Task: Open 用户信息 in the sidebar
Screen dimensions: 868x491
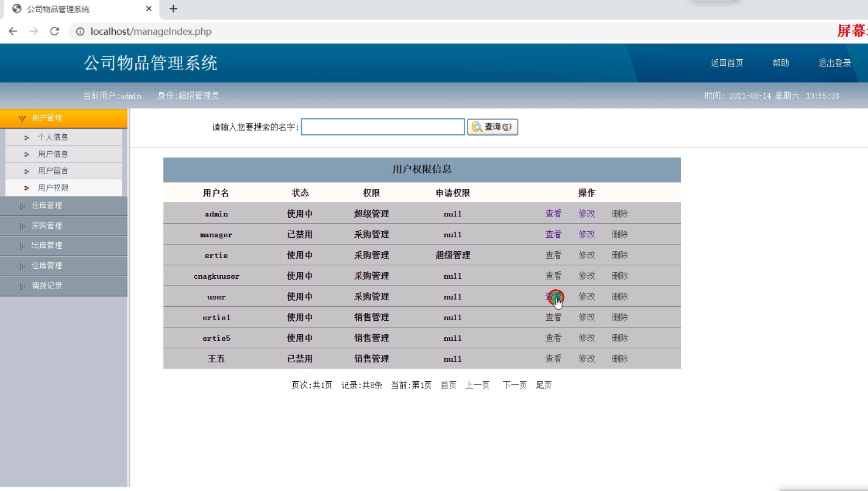Action: pyautogui.click(x=53, y=154)
